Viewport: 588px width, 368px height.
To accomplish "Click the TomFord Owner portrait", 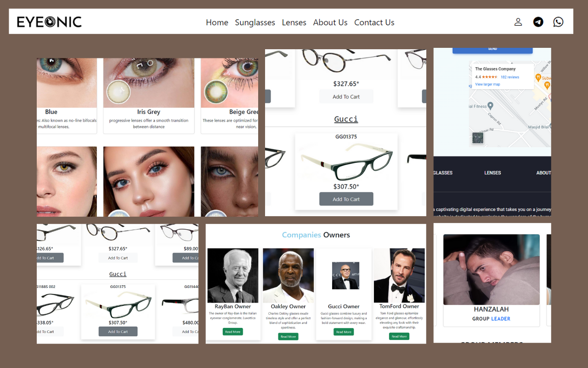I will 399,276.
